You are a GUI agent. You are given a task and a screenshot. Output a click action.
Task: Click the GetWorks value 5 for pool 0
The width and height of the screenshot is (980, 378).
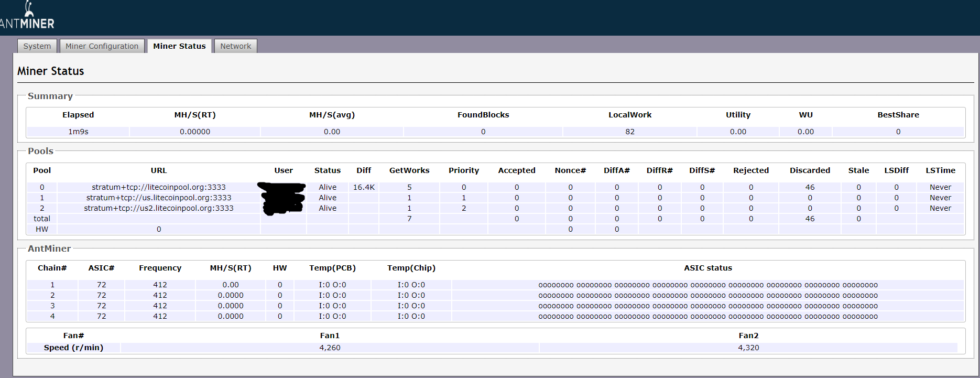(x=409, y=187)
